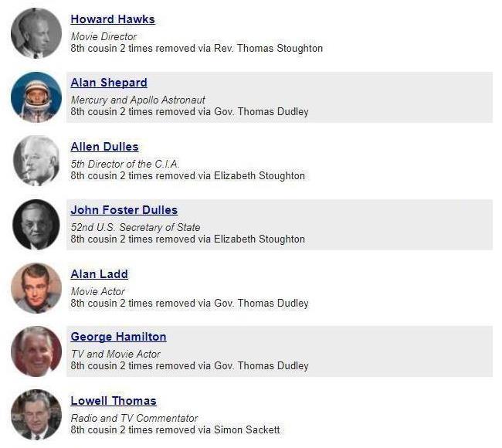Click the astronaut portrait in space helmet

click(36, 97)
